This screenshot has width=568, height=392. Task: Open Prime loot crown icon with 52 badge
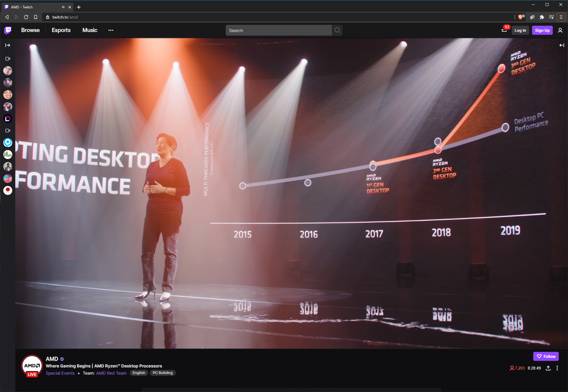pyautogui.click(x=505, y=30)
